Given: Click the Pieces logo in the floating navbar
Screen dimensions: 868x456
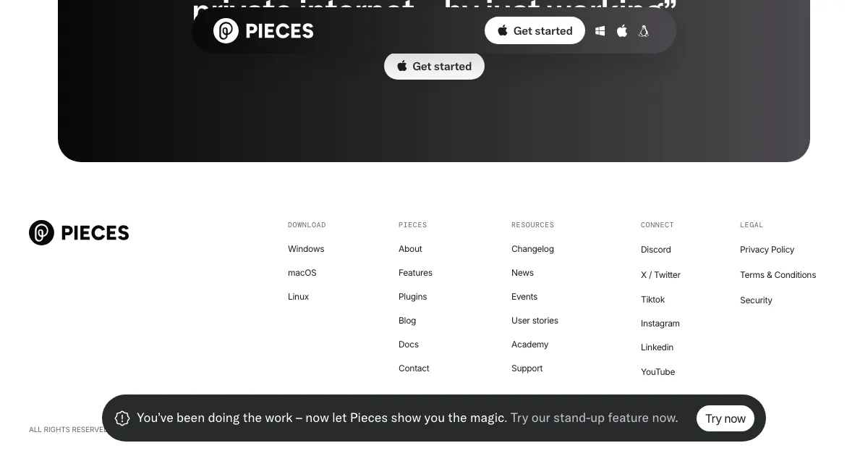Looking at the screenshot, I should [x=263, y=31].
